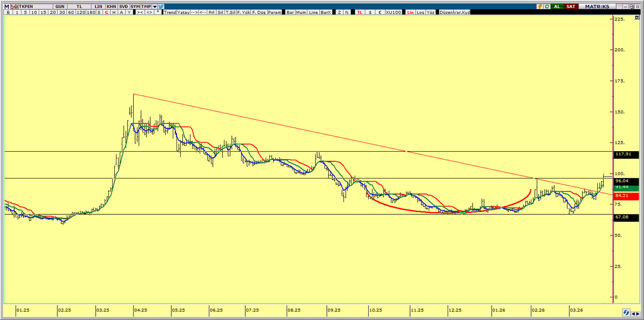
Task: Click the chart icon beside the M logo
Action: pos(14,6)
